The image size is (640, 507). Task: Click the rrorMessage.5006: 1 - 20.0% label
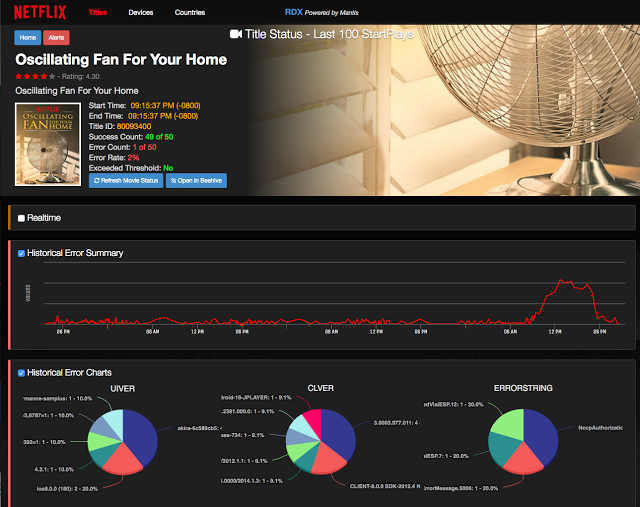click(461, 488)
